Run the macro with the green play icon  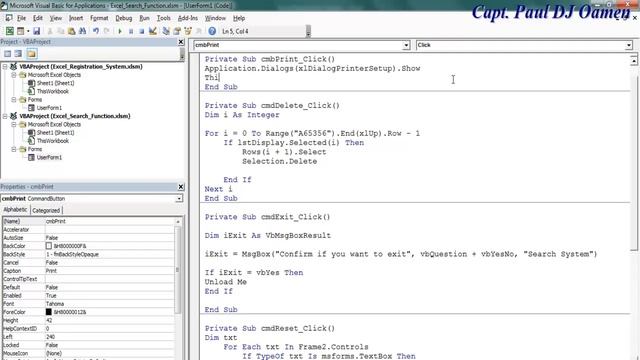[x=120, y=31]
